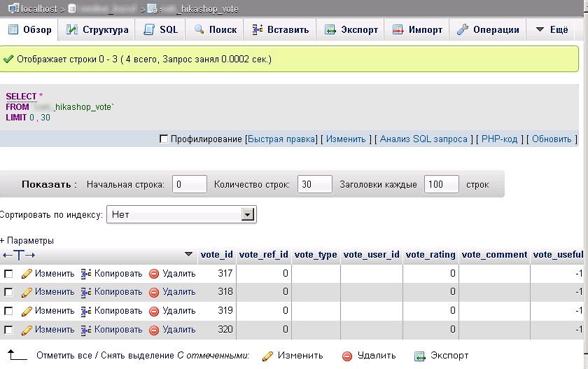Click the red delete icon for row 320

point(154,329)
